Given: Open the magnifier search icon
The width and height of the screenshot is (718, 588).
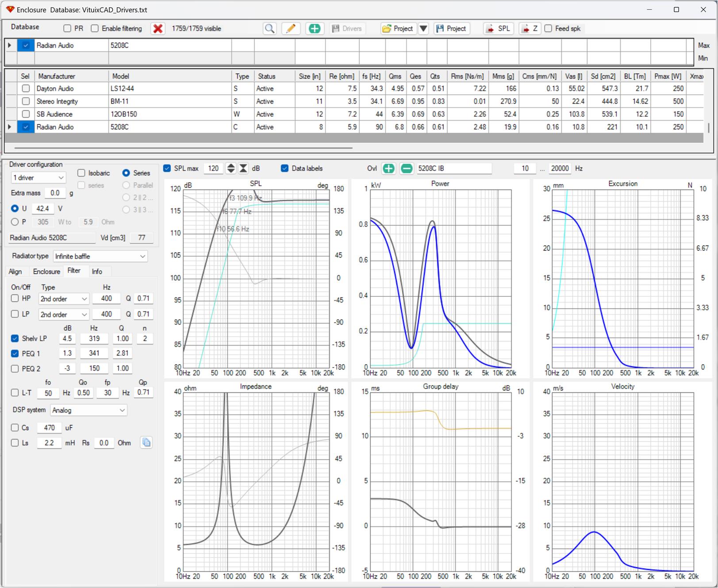Looking at the screenshot, I should click(269, 29).
